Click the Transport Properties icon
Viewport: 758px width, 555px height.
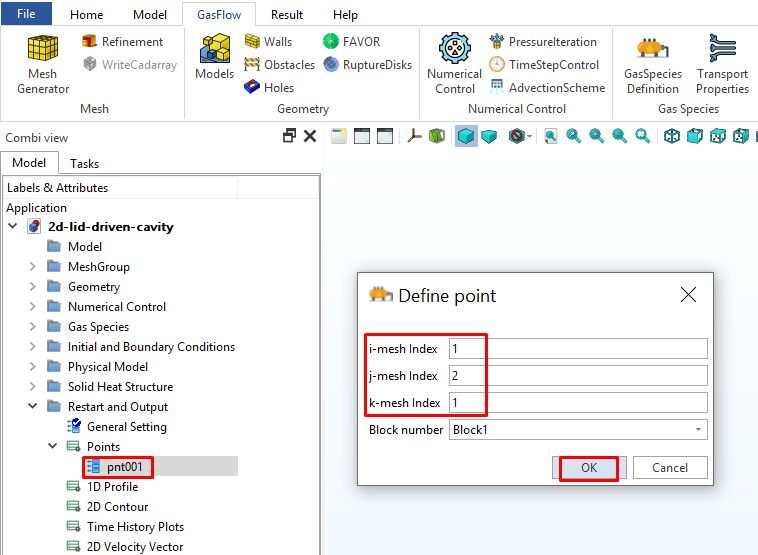(x=722, y=64)
